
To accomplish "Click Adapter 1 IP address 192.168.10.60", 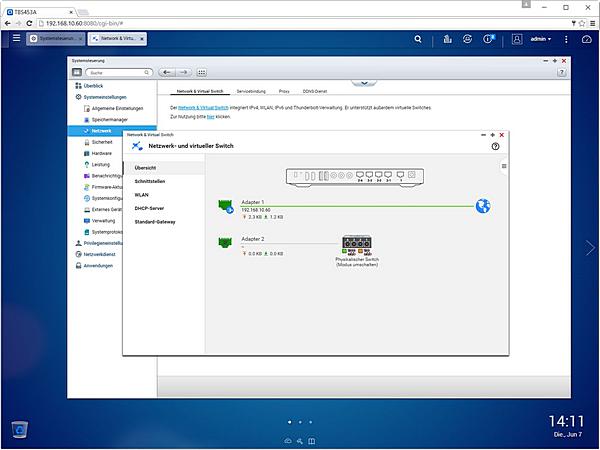I will click(256, 210).
